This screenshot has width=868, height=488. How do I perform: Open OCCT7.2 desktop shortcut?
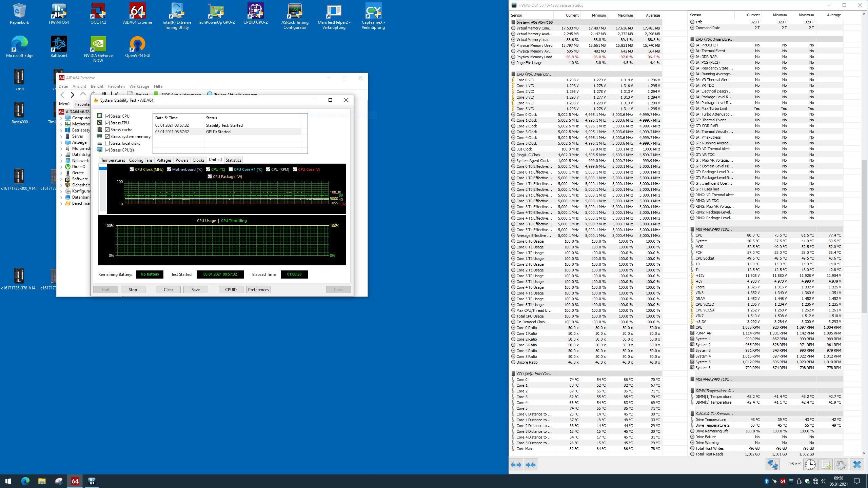coord(98,14)
